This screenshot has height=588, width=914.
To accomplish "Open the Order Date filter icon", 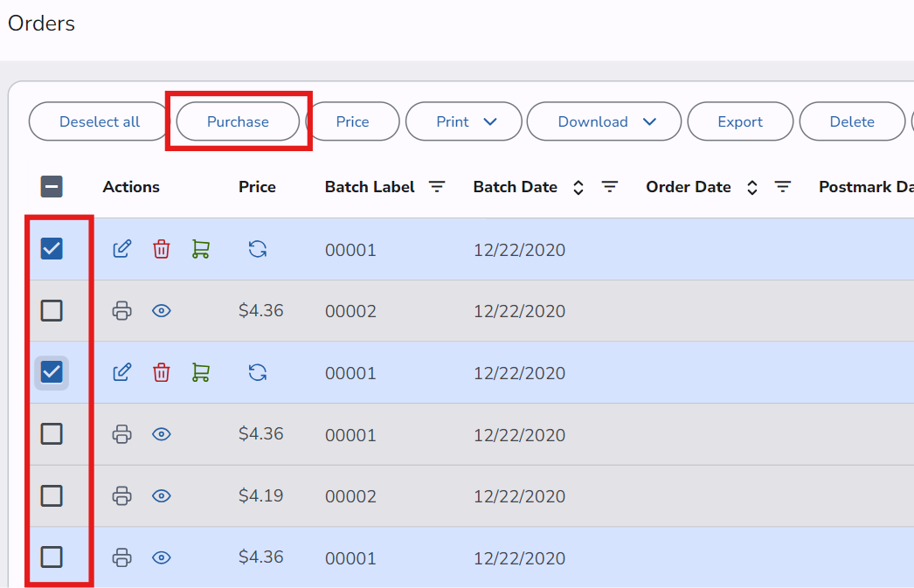I will click(x=783, y=187).
